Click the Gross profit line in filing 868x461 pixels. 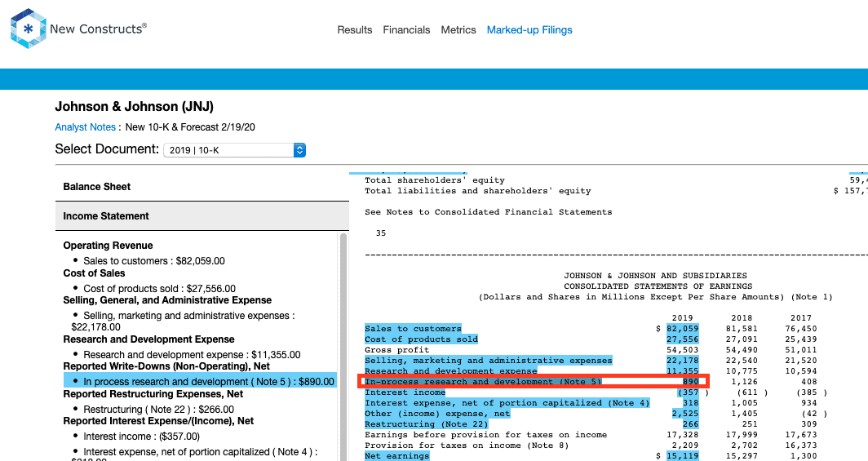397,350
